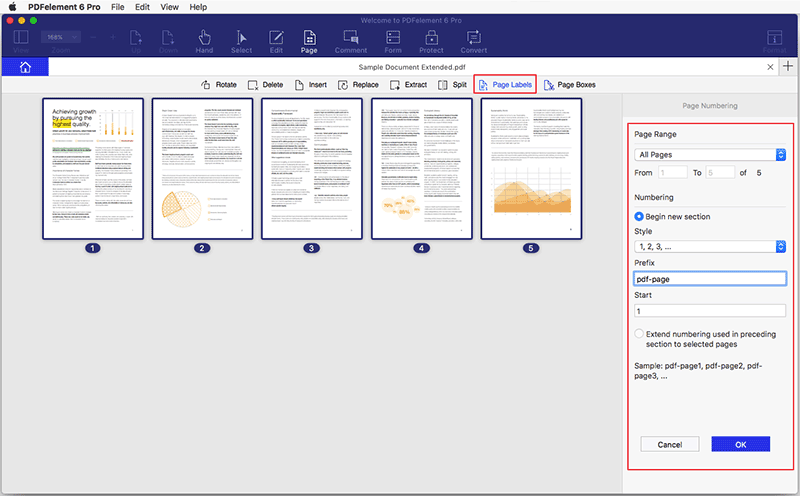Open the All Pages range dropdown
Image resolution: width=800 pixels, height=496 pixels.
click(x=710, y=155)
